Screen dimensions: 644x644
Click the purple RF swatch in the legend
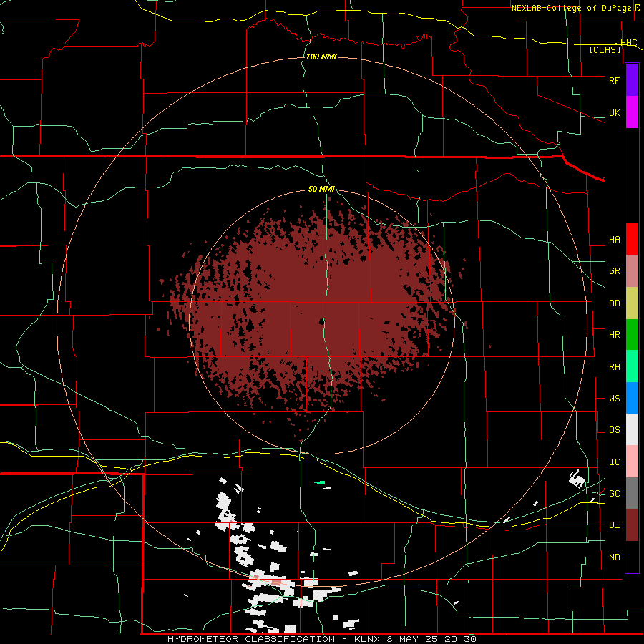click(632, 80)
